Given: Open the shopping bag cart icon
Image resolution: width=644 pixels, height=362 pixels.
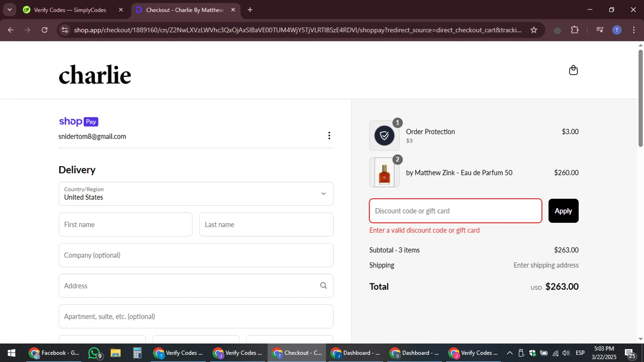Looking at the screenshot, I should [573, 70].
